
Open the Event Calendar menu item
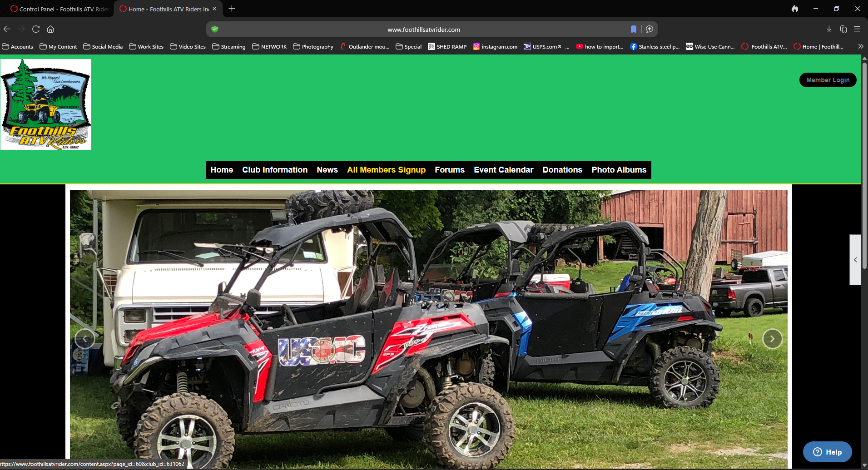click(503, 170)
